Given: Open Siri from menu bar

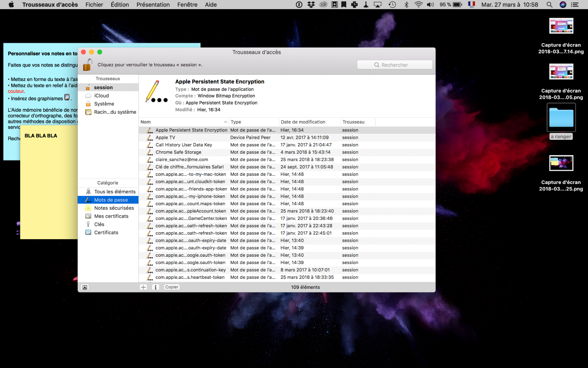Looking at the screenshot, I should (x=563, y=5).
